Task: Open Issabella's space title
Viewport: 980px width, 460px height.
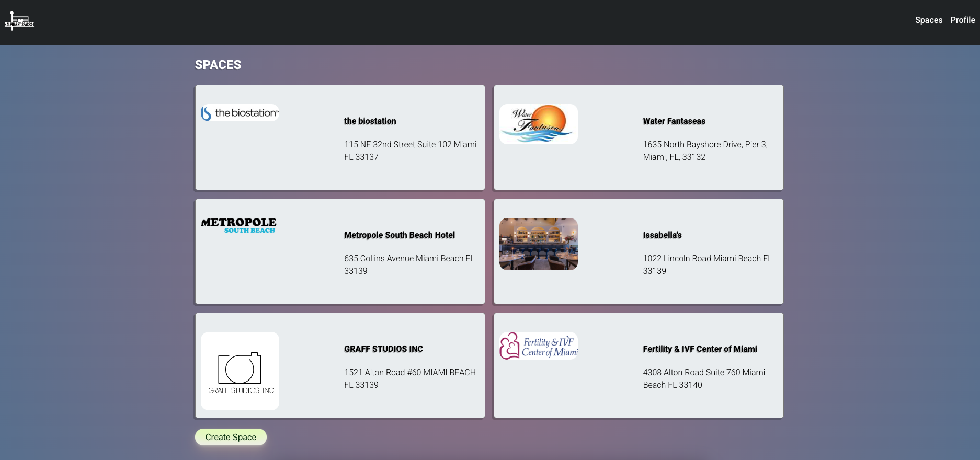Action: pyautogui.click(x=662, y=235)
